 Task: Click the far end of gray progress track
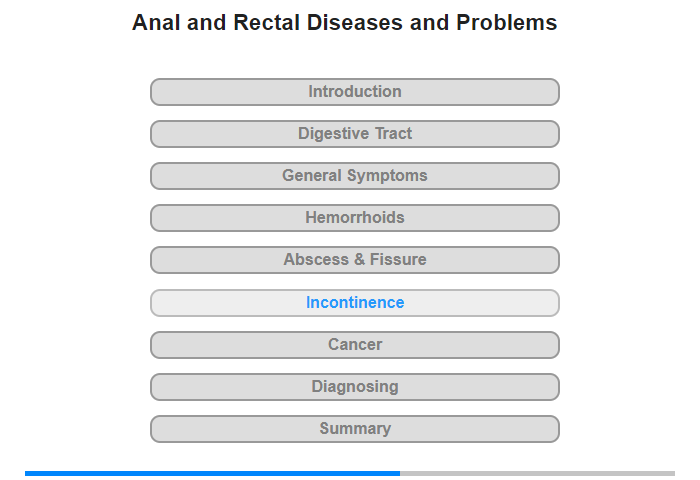[x=673, y=473]
